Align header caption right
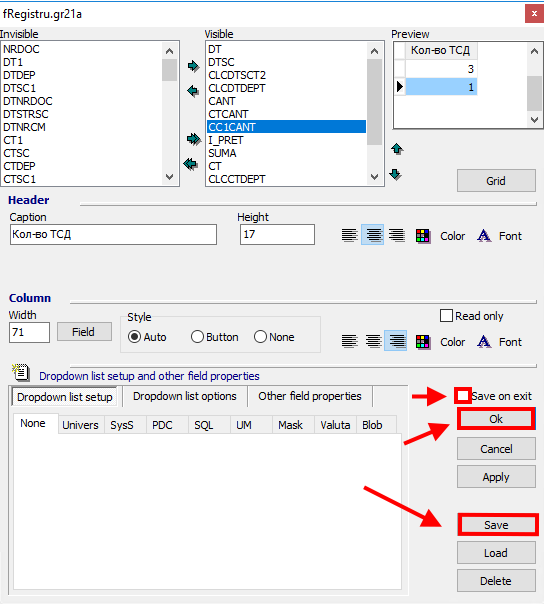This screenshot has width=544, height=605. [397, 235]
